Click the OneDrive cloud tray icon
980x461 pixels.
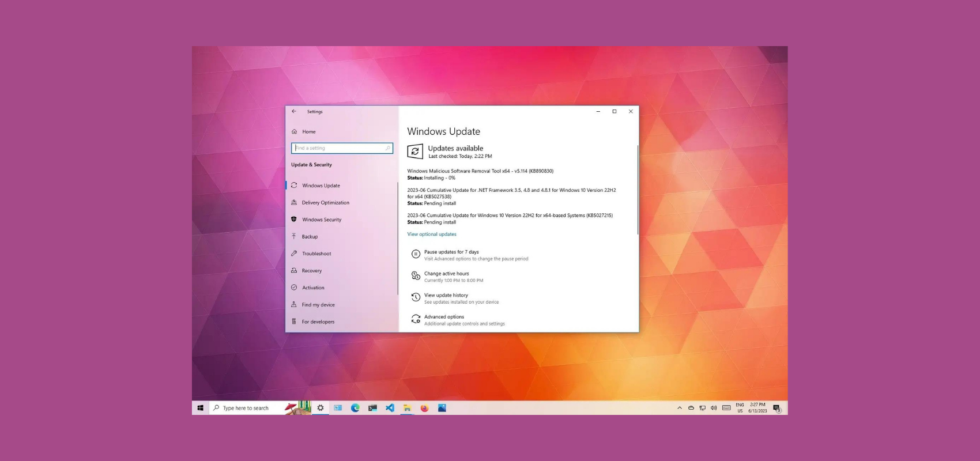[x=691, y=408]
